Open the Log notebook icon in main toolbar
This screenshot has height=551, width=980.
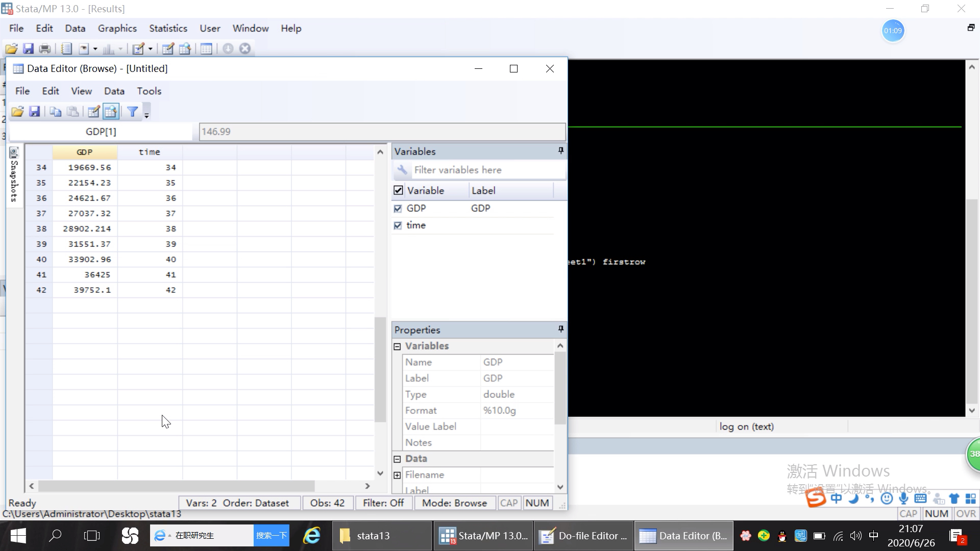66,48
